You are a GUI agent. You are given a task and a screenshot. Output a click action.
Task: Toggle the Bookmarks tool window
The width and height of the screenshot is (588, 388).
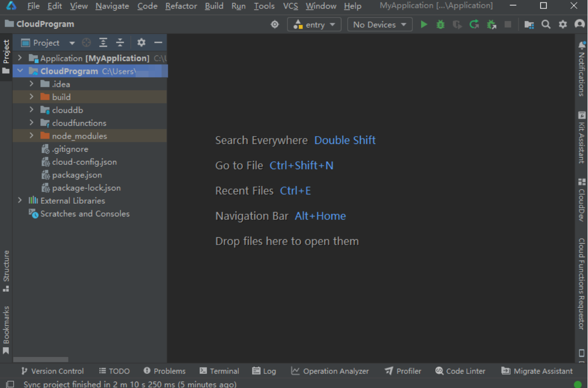(6, 330)
